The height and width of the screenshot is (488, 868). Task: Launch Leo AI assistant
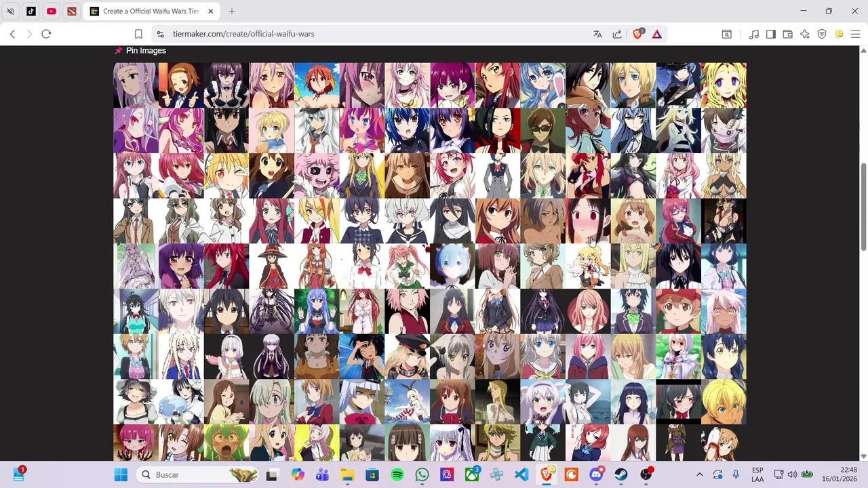point(805,34)
